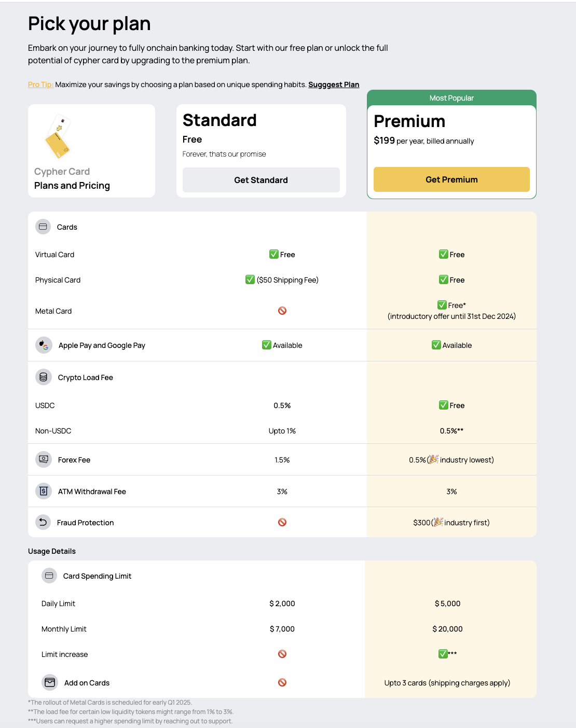This screenshot has width=576, height=728.
Task: Click the Upto 1% Non-USDC value
Action: [x=282, y=431]
